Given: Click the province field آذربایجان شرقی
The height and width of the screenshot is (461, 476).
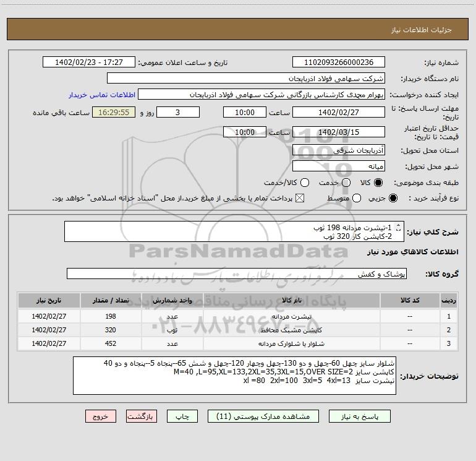Looking at the screenshot, I should coord(339,150).
